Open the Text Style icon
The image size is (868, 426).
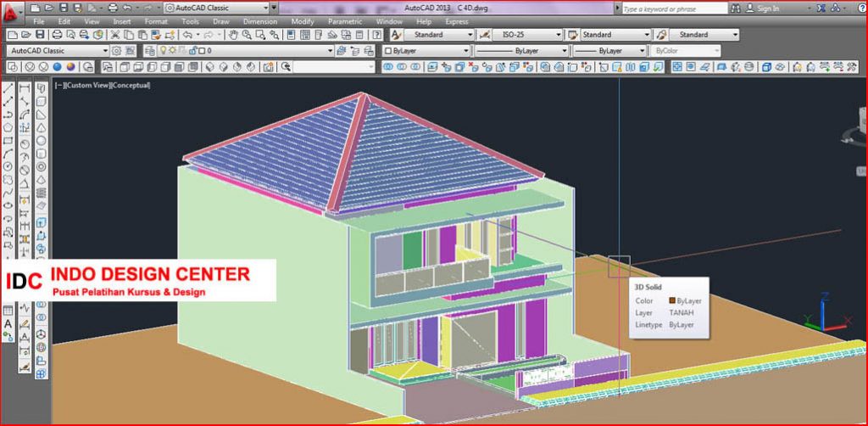(x=396, y=34)
